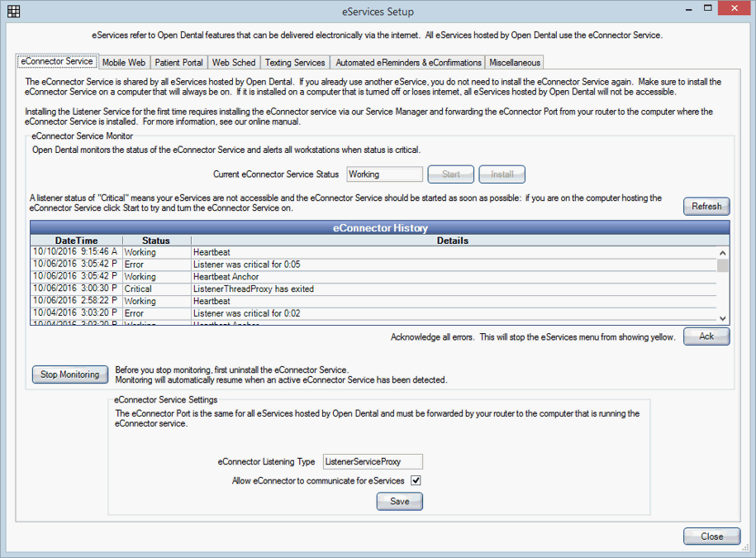The image size is (756, 558).
Task: Switch to the eConnector Service tab
Action: tap(57, 61)
